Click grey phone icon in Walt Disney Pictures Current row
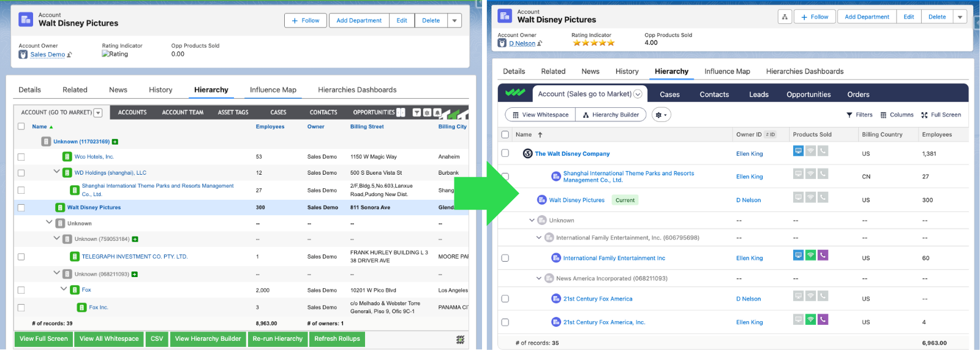This screenshot has width=980, height=350. (823, 197)
